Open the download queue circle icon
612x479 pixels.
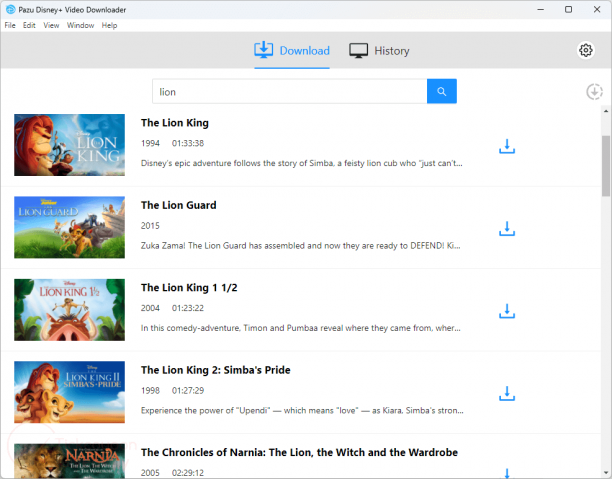(594, 92)
